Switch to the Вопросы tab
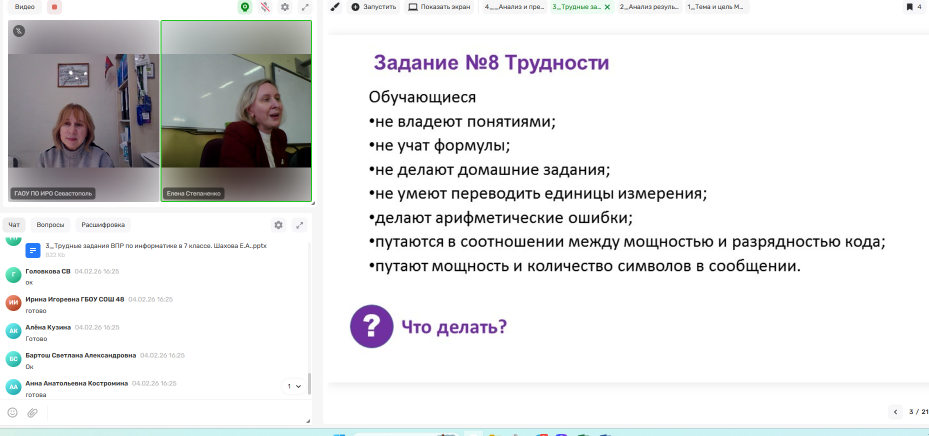Image resolution: width=929 pixels, height=436 pixels. coord(50,225)
